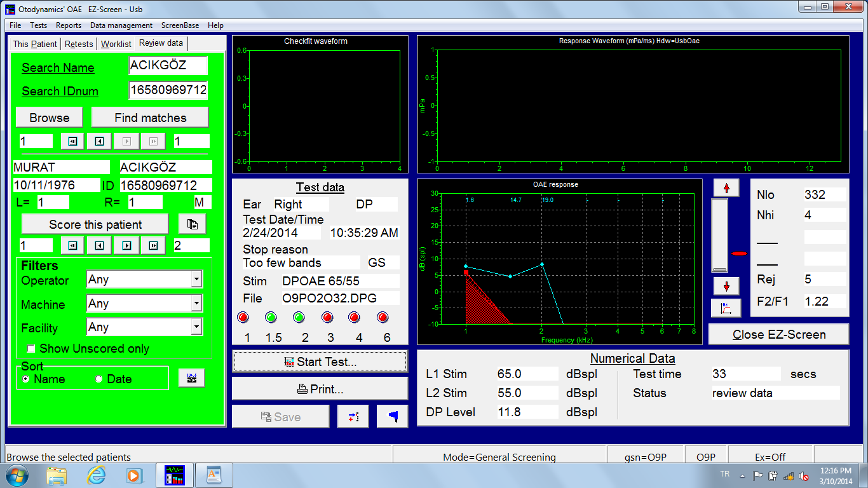Screen dimensions: 868x488
Task: Open Windows Media Player from taskbar
Action: (x=134, y=475)
